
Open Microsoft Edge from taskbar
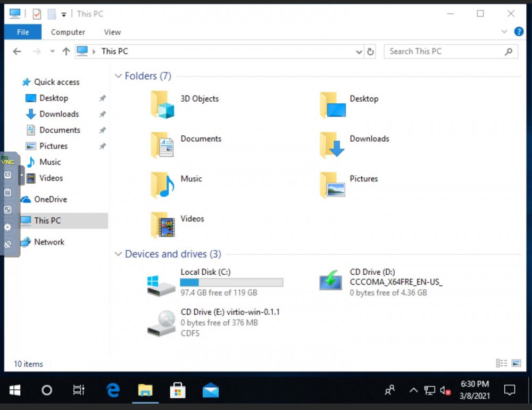(x=113, y=390)
